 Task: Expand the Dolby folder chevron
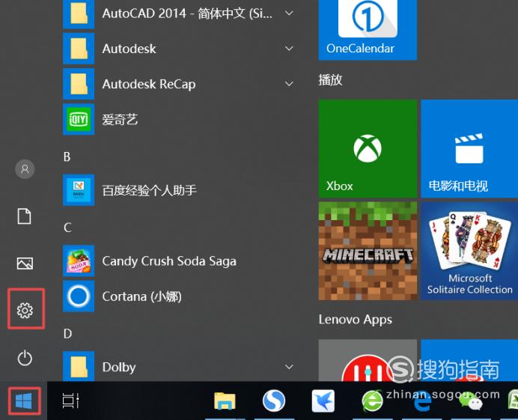(289, 367)
